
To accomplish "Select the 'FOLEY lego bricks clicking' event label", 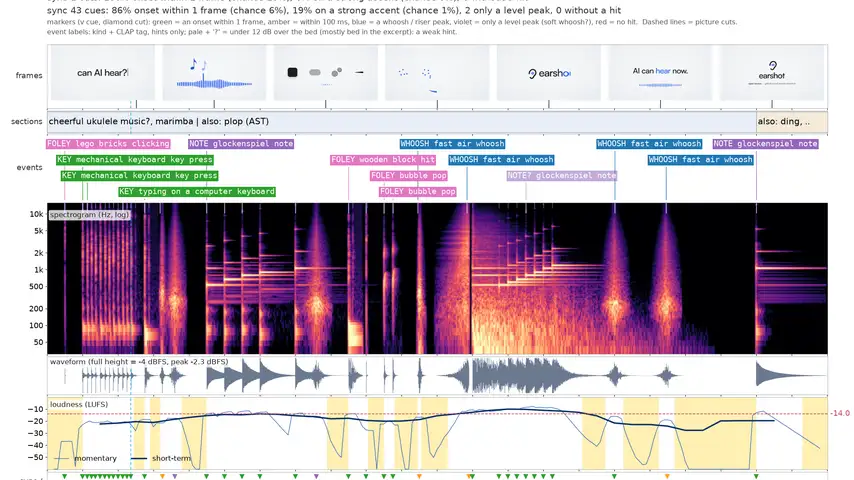I will point(108,144).
